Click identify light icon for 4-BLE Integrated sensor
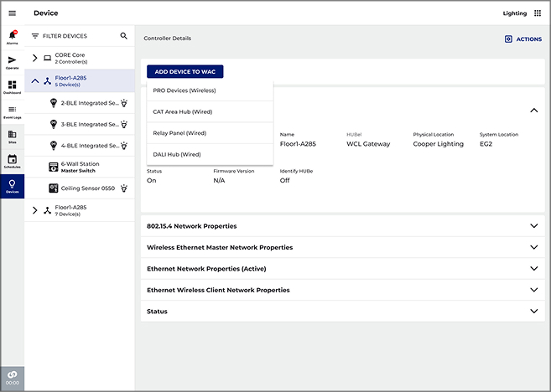Image resolution: width=551 pixels, height=392 pixels. [x=124, y=146]
